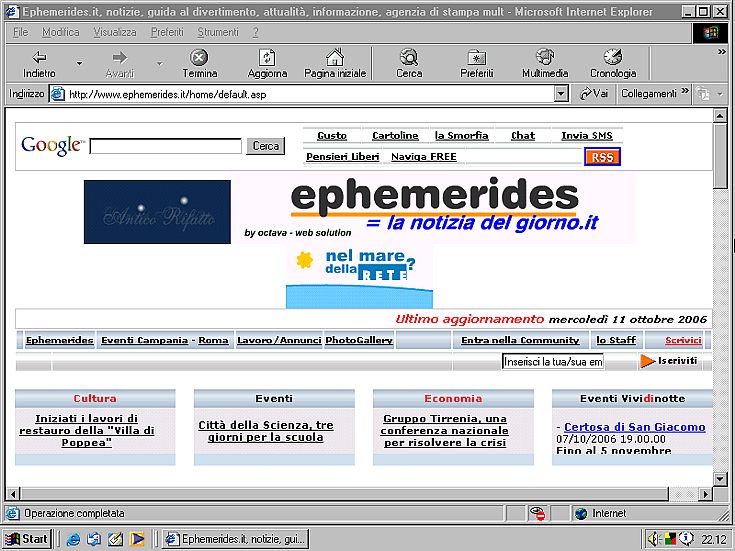735x551 pixels.
Task: Open the Strumenti menu
Action: pos(218,32)
